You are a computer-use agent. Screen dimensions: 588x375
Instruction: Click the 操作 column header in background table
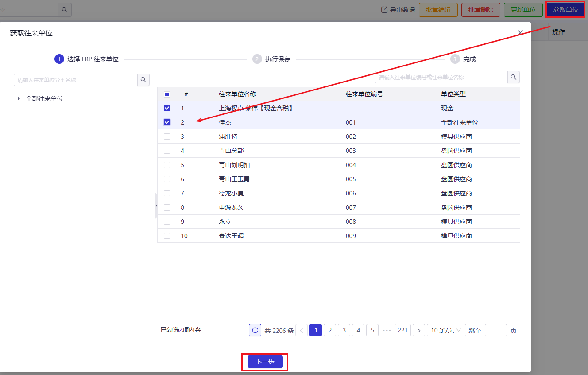point(559,32)
